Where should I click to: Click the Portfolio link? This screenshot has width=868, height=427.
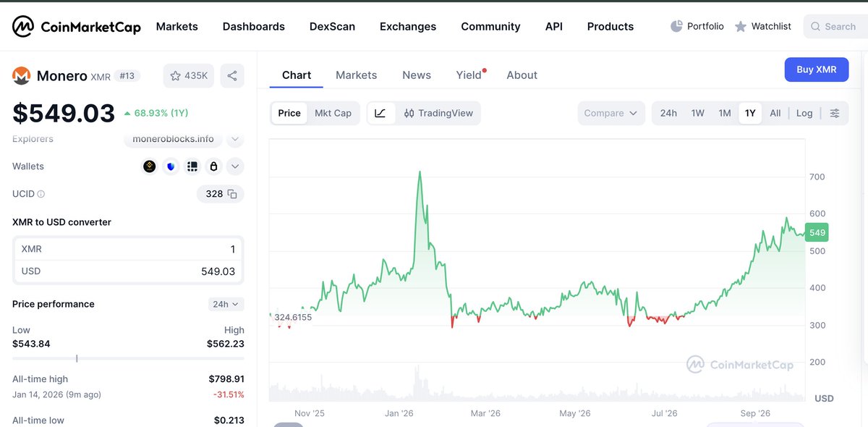click(705, 26)
